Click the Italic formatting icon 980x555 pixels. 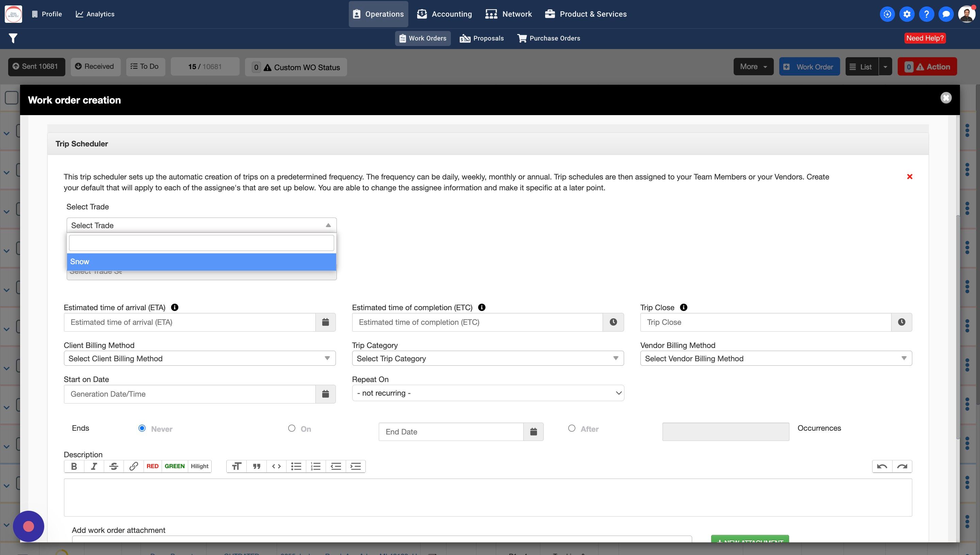click(x=94, y=466)
